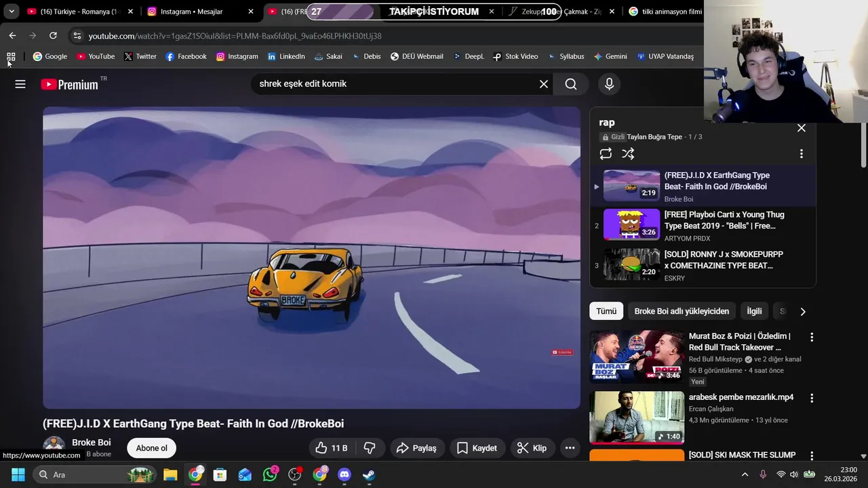The height and width of the screenshot is (488, 868).
Task: Run search with the magnifier button
Action: [x=571, y=84]
